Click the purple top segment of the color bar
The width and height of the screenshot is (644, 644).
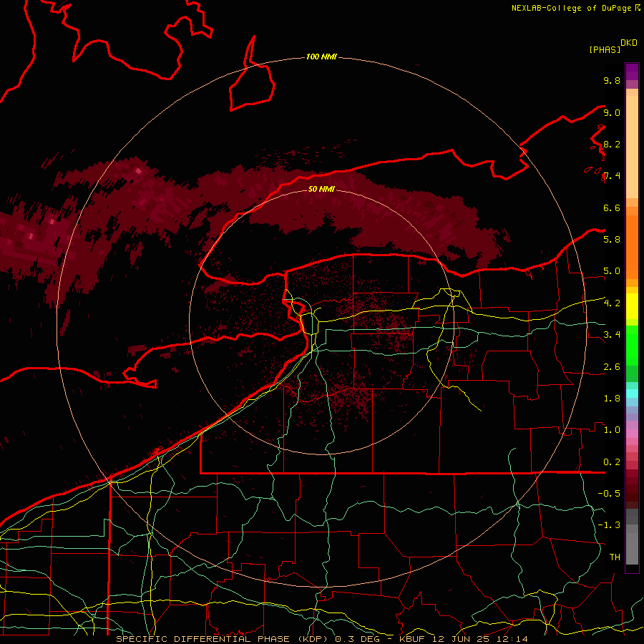tap(632, 72)
